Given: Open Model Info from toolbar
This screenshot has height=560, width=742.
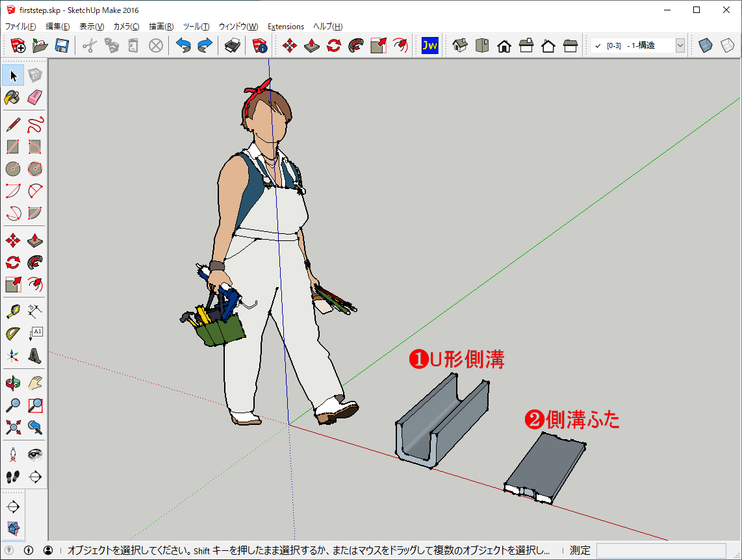Looking at the screenshot, I should tap(259, 46).
